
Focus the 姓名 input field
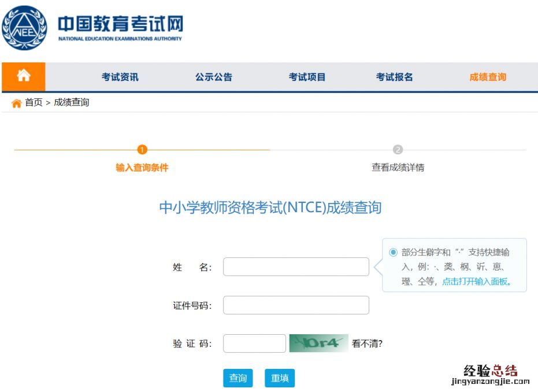coord(296,267)
